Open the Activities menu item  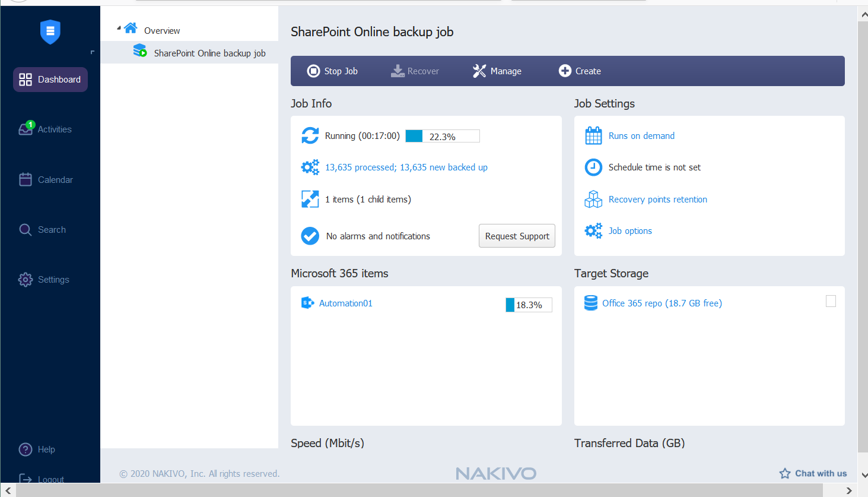(x=45, y=129)
